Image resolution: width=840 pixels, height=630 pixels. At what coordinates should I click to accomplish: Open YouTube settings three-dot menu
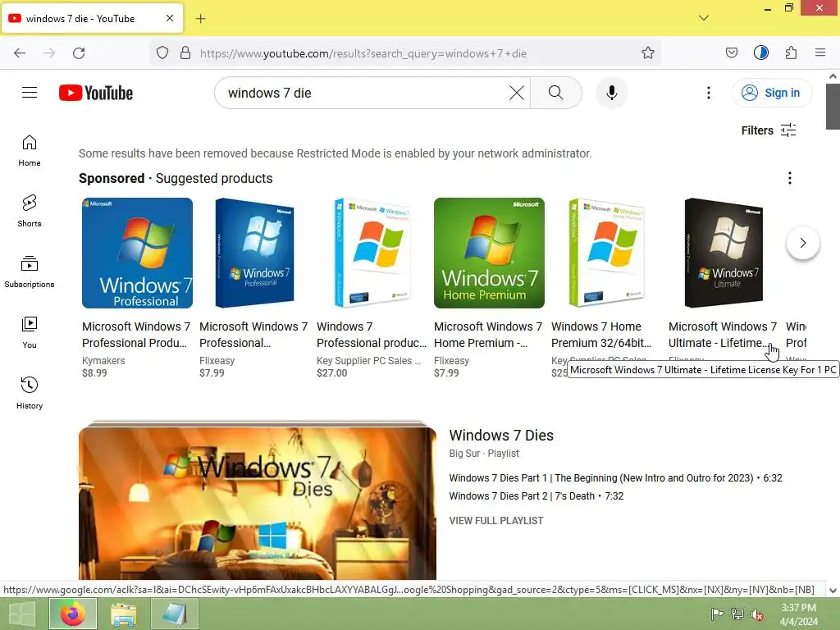tap(708, 93)
